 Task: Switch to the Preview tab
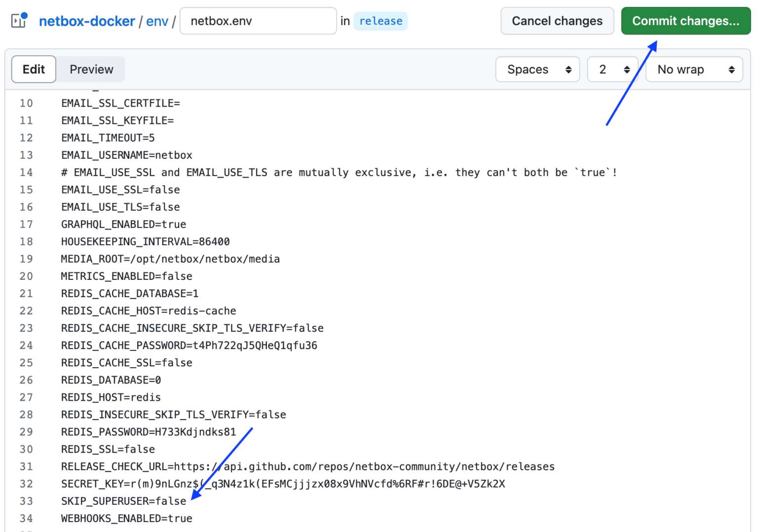coord(91,69)
